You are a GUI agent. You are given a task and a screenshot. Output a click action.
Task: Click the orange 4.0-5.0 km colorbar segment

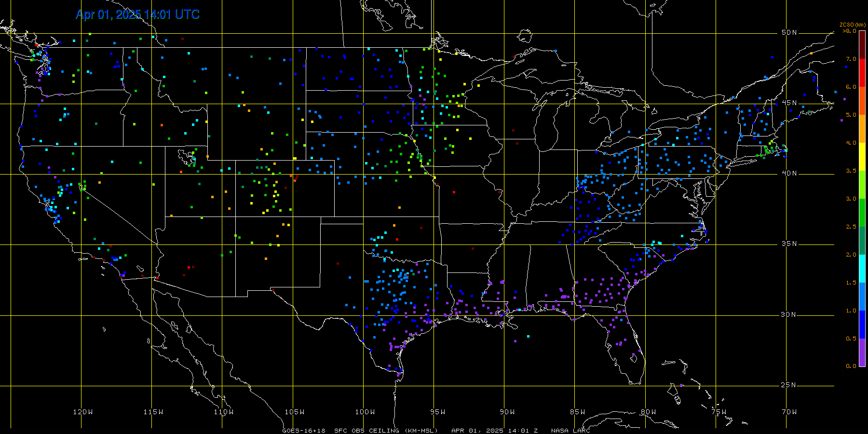pyautogui.click(x=862, y=129)
